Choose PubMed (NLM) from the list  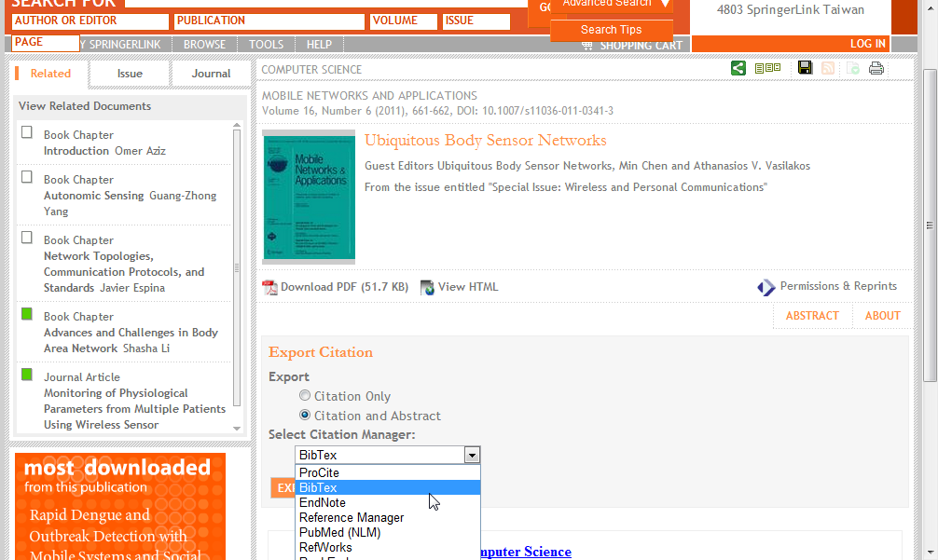coord(388,532)
